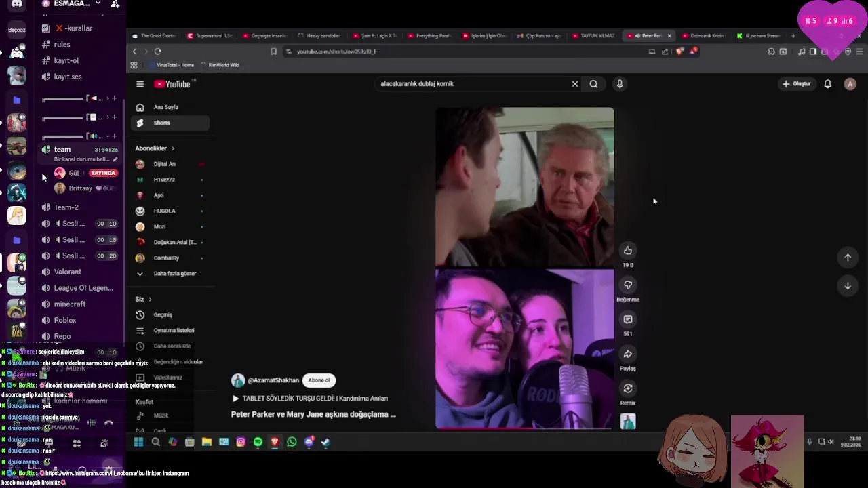The image size is (868, 488).
Task: Join the Team-2 voice channel
Action: point(79,207)
